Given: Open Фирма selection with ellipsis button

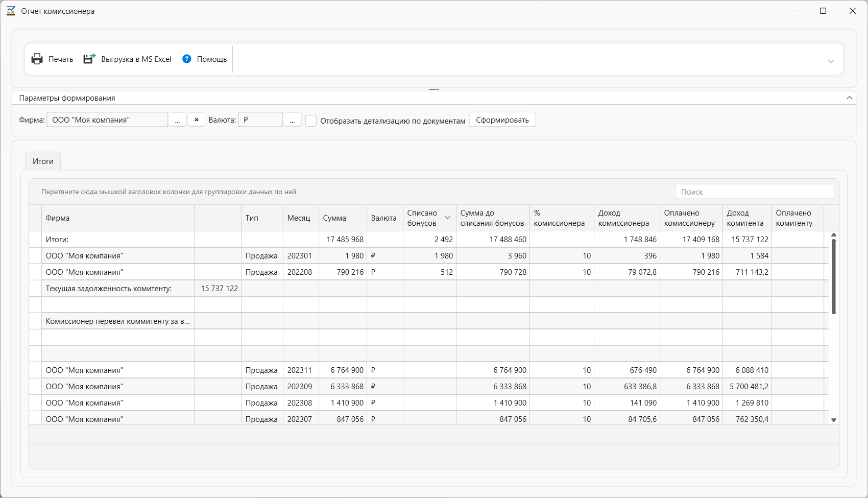Looking at the screenshot, I should tap(177, 120).
